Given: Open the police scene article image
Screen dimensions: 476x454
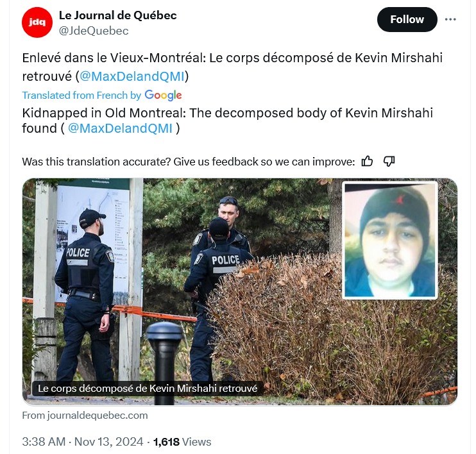Looking at the screenshot, I should (182, 292).
